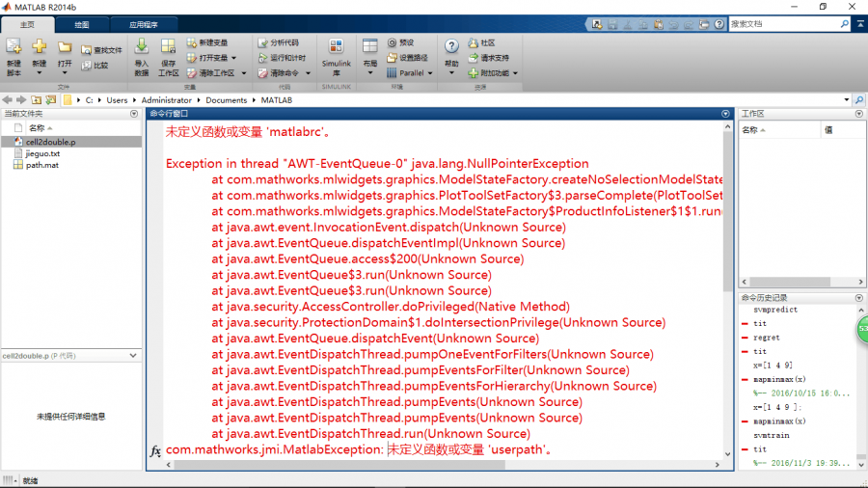Click MATLAB in the folder path

276,100
